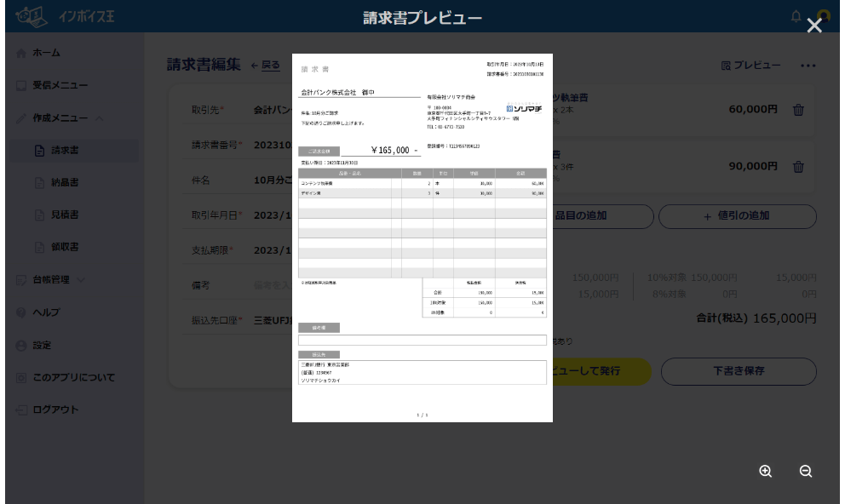845x504 pixels.
Task: Click the ソリマチ logo in the preview
Action: coord(524,108)
